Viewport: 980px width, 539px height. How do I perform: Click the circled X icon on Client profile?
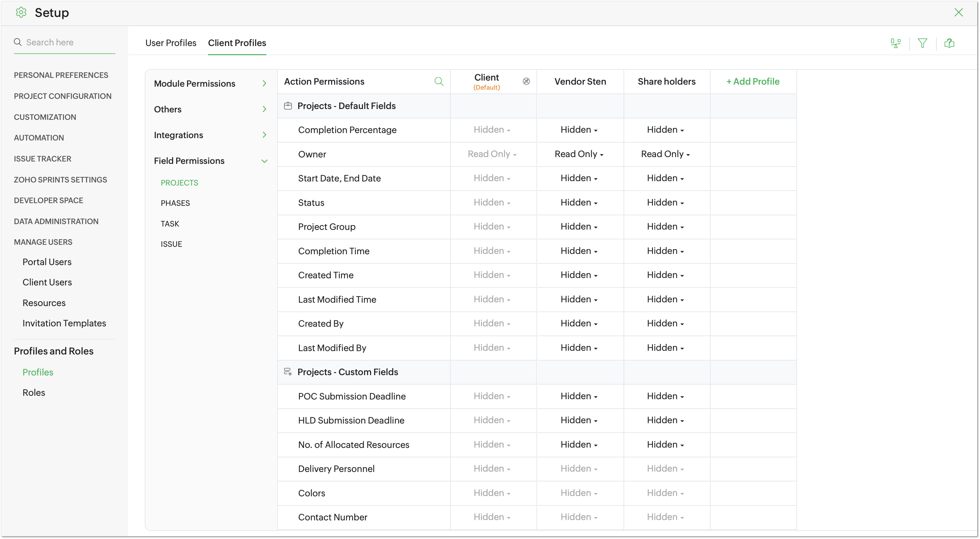(526, 81)
